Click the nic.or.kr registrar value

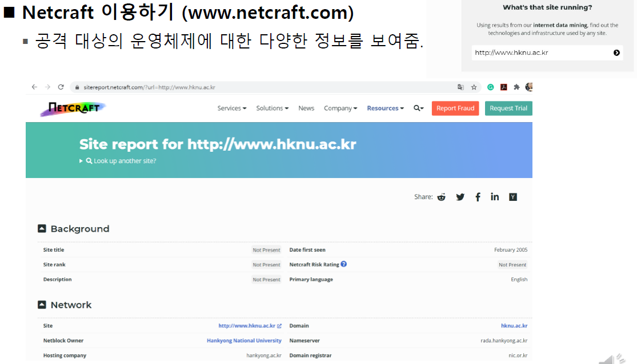pos(518,355)
